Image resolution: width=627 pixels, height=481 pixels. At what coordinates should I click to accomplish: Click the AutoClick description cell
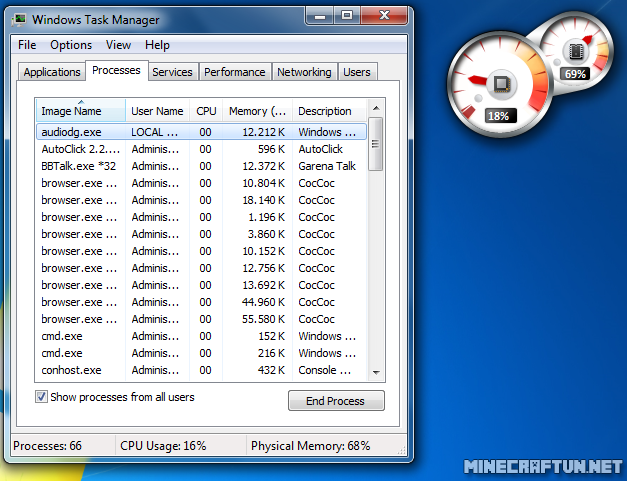(321, 149)
